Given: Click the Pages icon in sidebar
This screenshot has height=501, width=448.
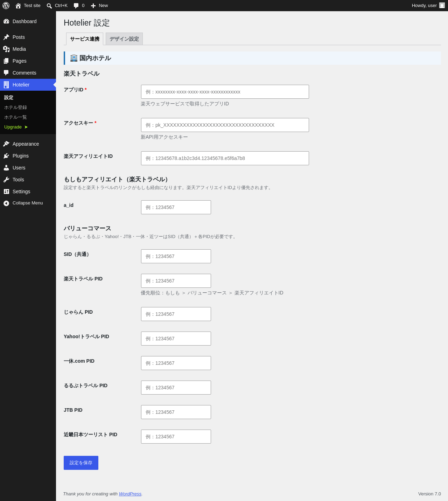Looking at the screenshot, I should (x=6, y=61).
